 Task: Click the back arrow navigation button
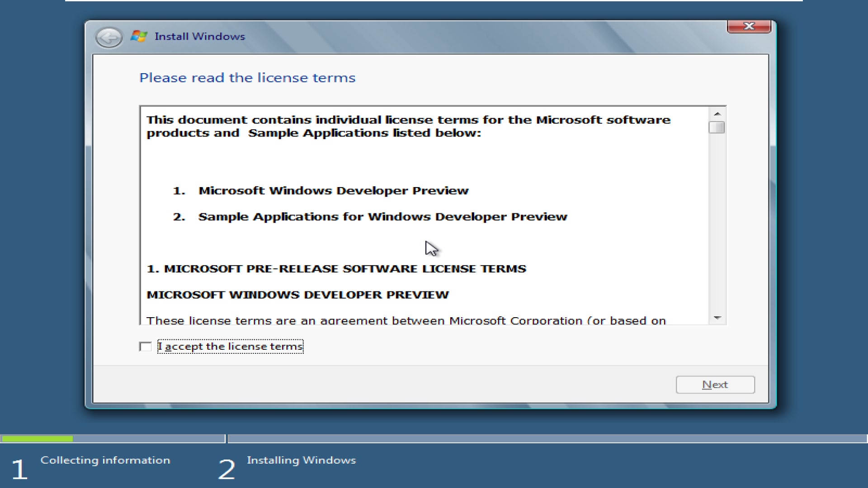108,38
